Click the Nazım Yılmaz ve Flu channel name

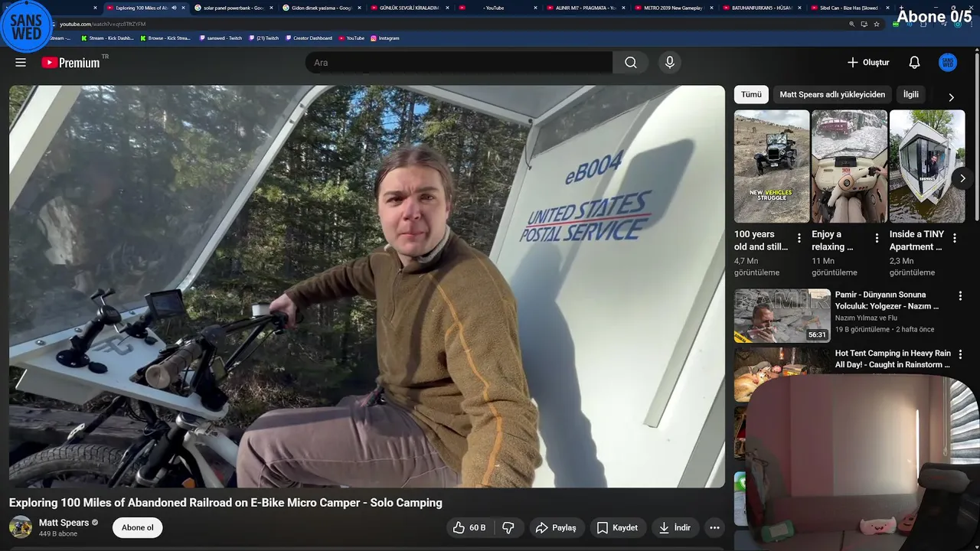(866, 318)
